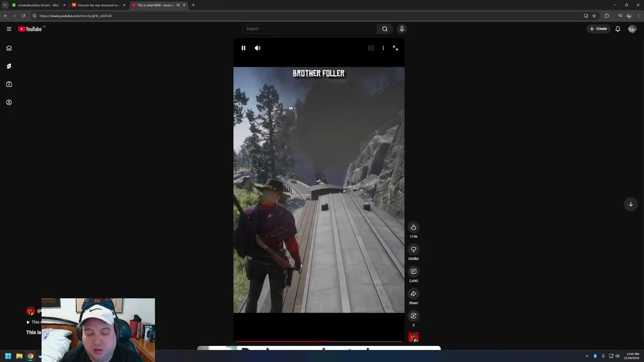Enter fullscreen for the Short
Viewport: 644px width, 362px height.
tap(395, 48)
